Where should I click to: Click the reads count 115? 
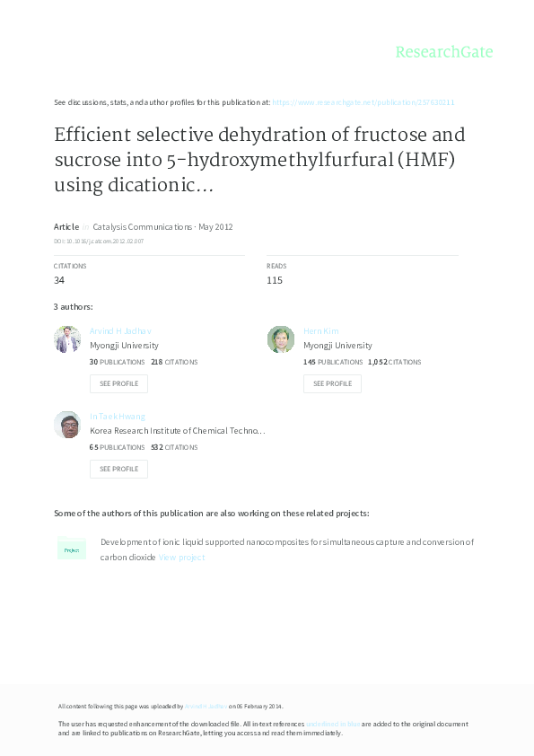(x=275, y=280)
